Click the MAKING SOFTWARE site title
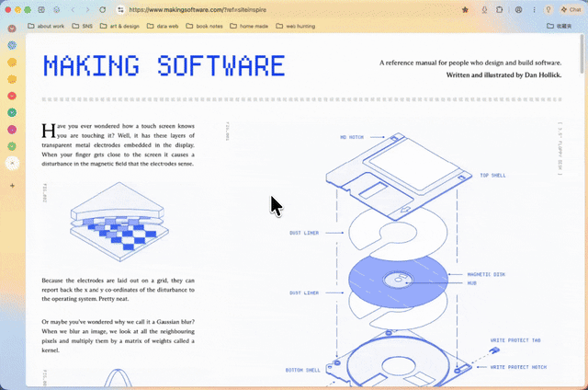The image size is (588, 390). (x=164, y=65)
